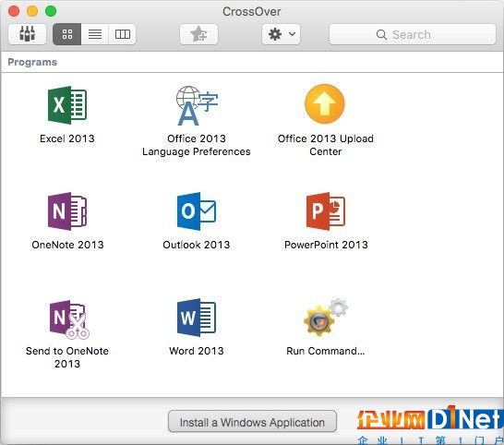This screenshot has width=504, height=445.
Task: Focus the Search field
Action: [x=413, y=34]
